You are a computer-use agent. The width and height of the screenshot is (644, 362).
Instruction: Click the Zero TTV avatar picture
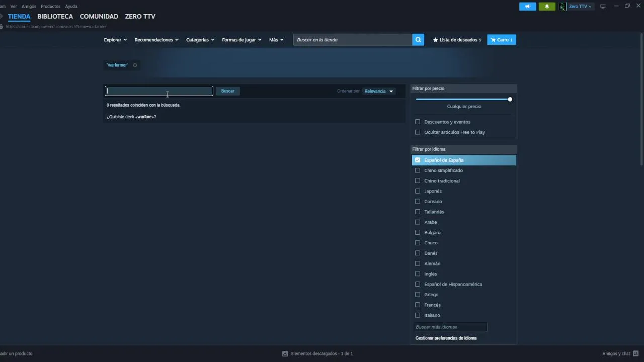pos(562,7)
